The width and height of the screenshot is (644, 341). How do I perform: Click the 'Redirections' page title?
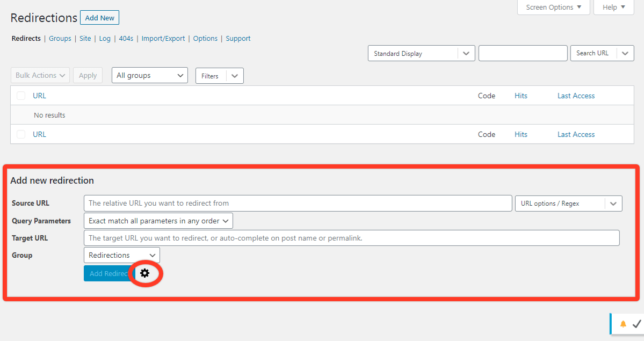click(x=44, y=18)
